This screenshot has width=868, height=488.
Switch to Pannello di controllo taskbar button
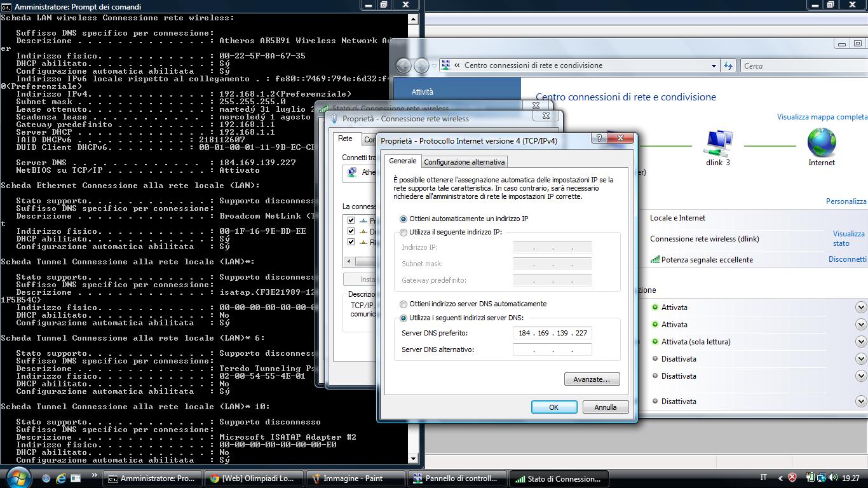458,478
